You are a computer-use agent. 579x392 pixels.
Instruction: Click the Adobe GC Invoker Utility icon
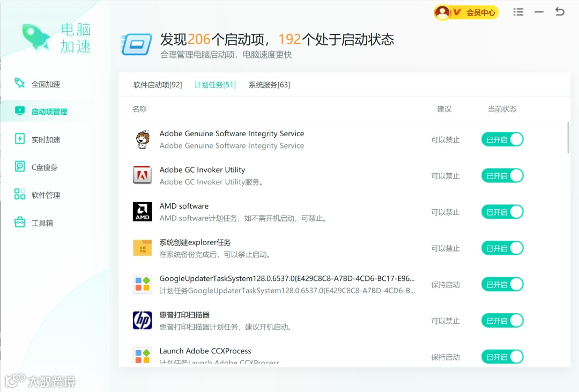pos(143,175)
